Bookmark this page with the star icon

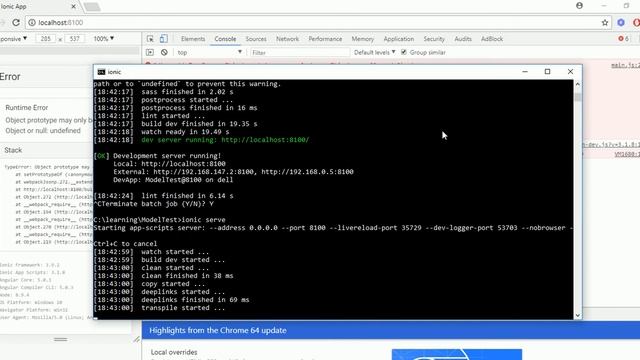[x=605, y=23]
